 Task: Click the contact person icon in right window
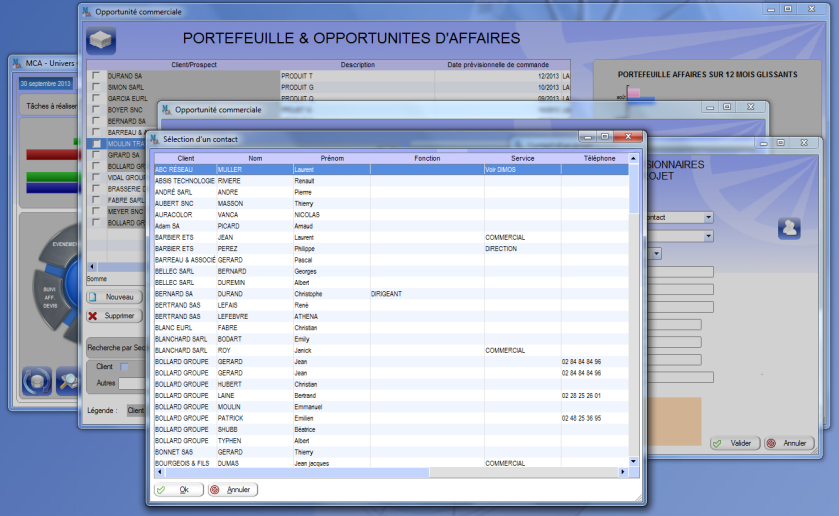click(x=789, y=228)
